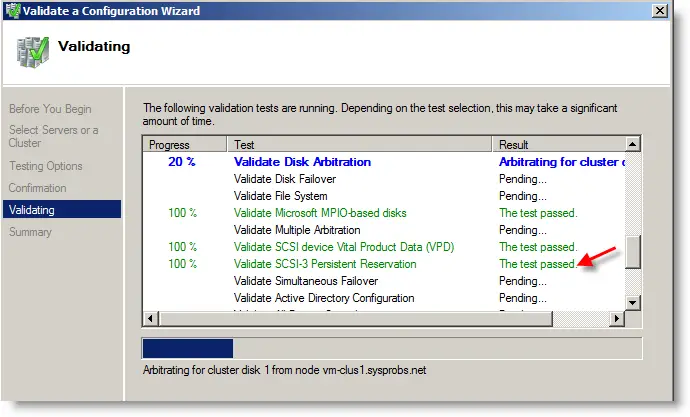Click the horizontal scroll left arrow
The width and height of the screenshot is (690, 417).
(x=150, y=318)
